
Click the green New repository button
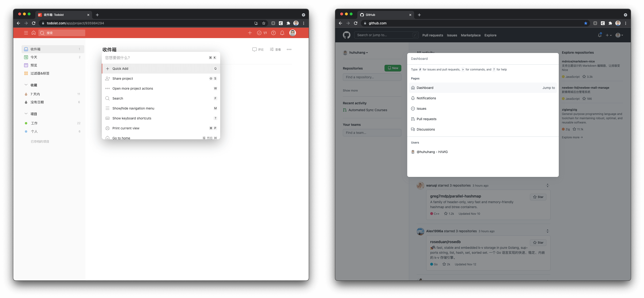(x=393, y=68)
